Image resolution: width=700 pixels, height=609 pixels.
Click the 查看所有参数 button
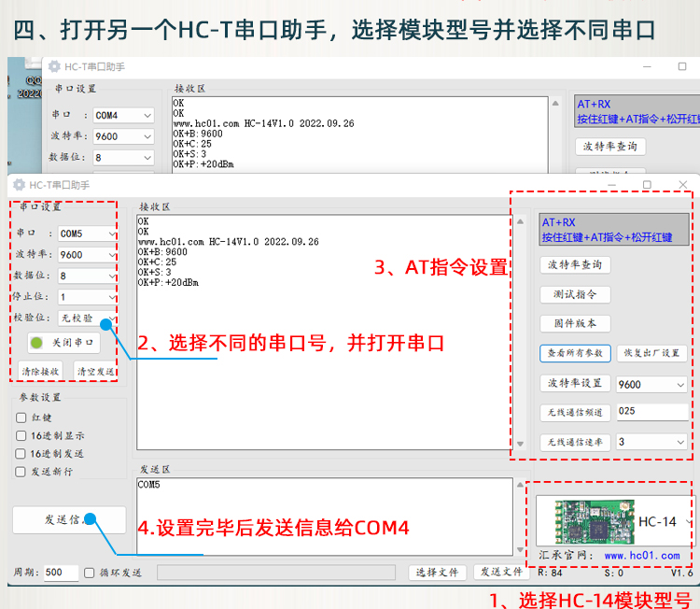575,353
